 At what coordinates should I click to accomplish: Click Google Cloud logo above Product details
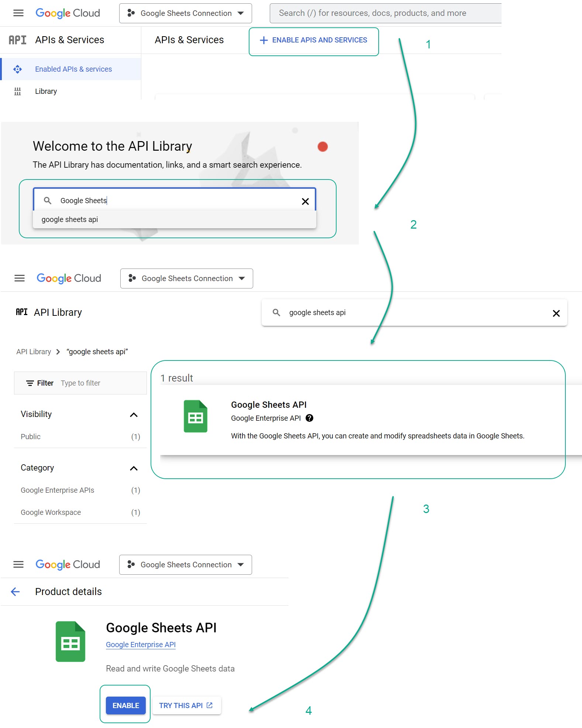68,564
